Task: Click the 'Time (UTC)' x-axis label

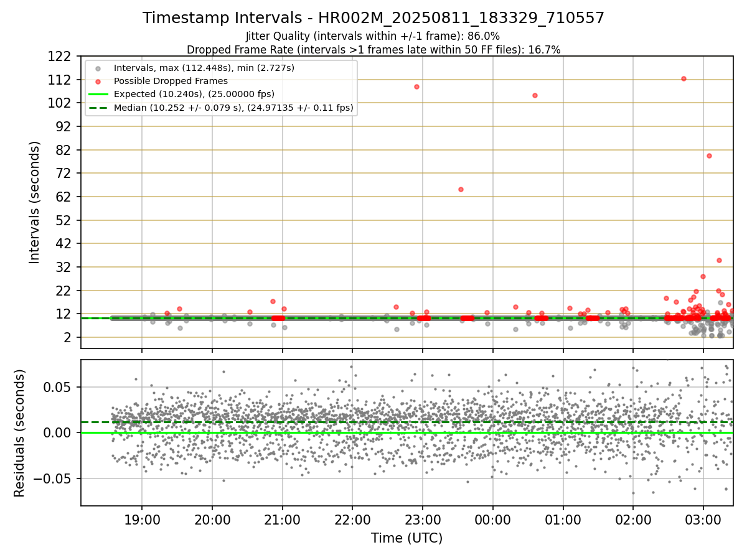Action: 407,538
